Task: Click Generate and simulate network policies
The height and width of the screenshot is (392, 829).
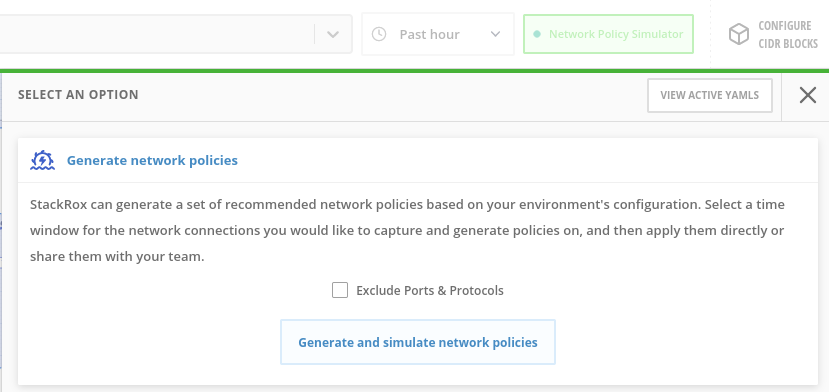Action: point(418,342)
